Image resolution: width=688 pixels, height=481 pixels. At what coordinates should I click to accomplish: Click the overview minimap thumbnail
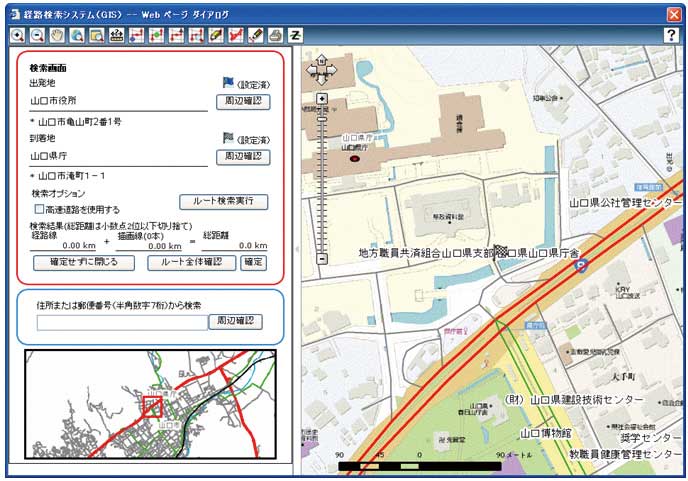(x=150, y=404)
